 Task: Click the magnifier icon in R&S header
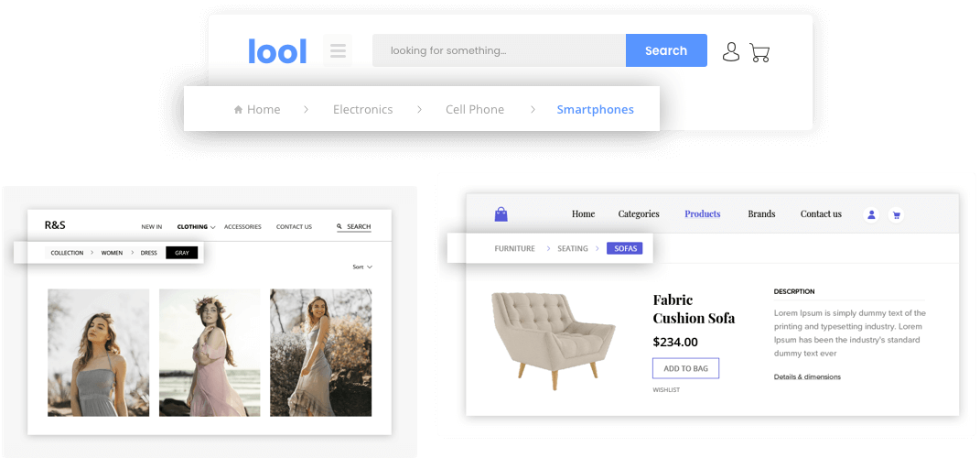pos(339,226)
